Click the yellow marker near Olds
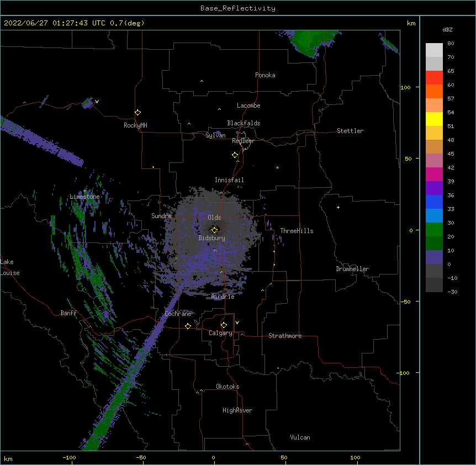This screenshot has width=476, height=465. 214,230
